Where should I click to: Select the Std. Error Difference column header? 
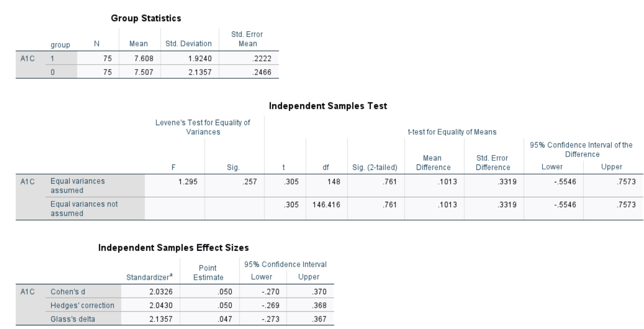[493, 162]
